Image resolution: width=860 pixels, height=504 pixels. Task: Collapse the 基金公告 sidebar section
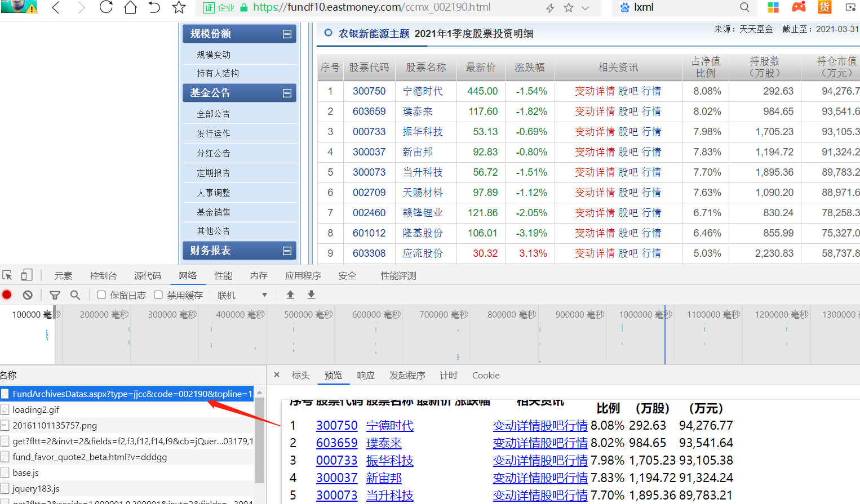pyautogui.click(x=287, y=93)
